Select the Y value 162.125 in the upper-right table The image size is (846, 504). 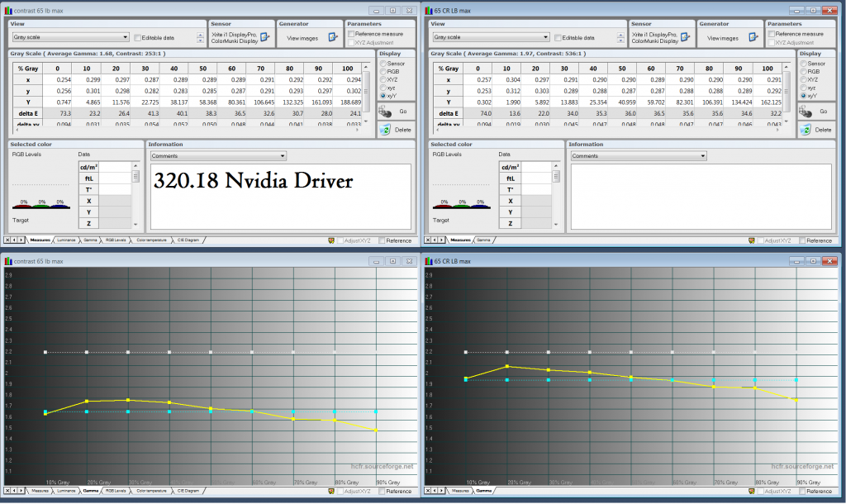pos(768,102)
